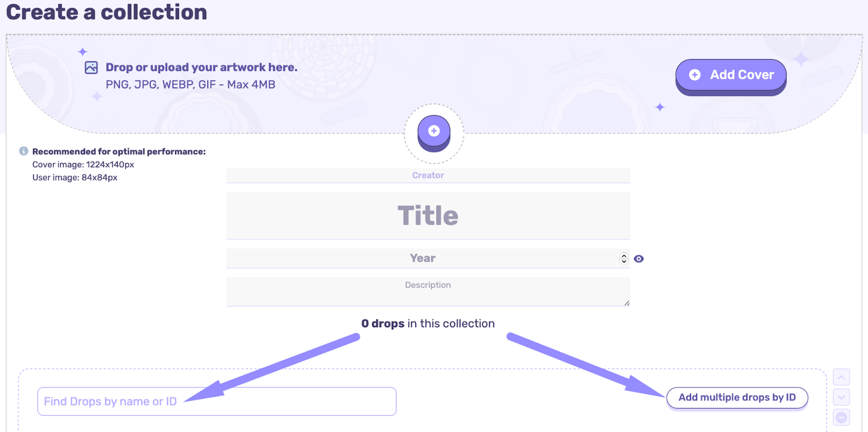
Task: Click the Year stepper down arrow
Action: 624,262
